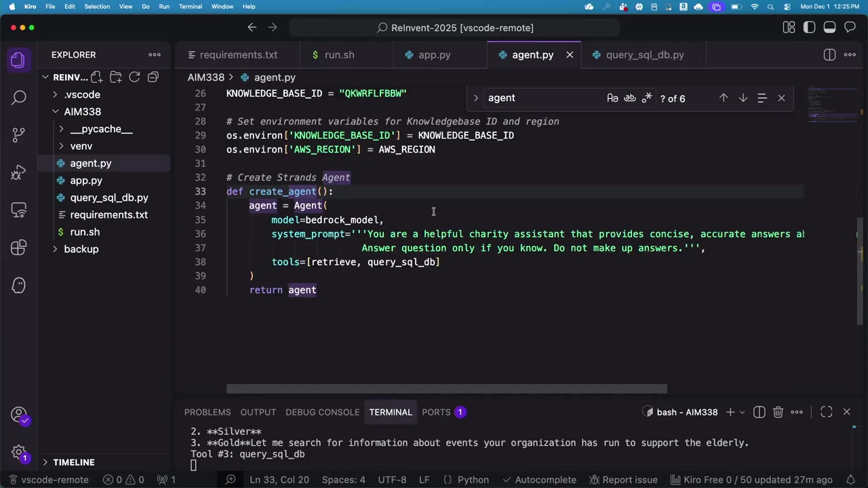Jump to next find match arrow
This screenshot has width=868, height=488.
coord(743,98)
